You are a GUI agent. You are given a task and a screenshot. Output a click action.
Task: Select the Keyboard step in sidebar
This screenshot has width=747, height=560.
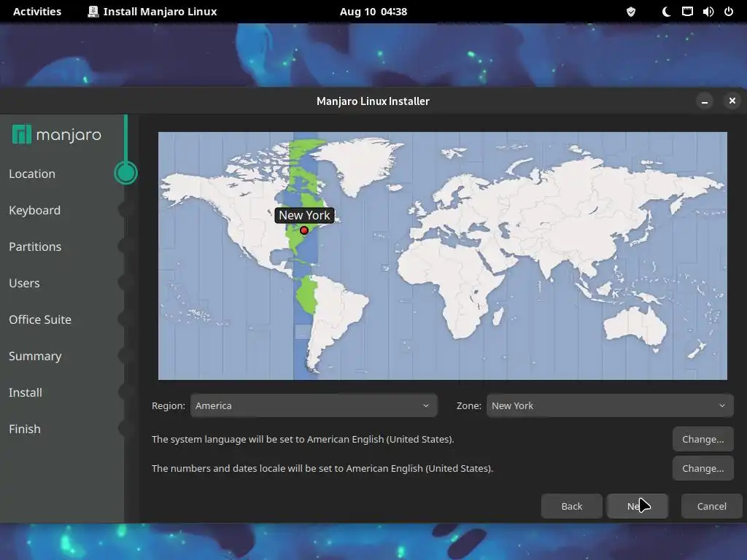point(35,211)
